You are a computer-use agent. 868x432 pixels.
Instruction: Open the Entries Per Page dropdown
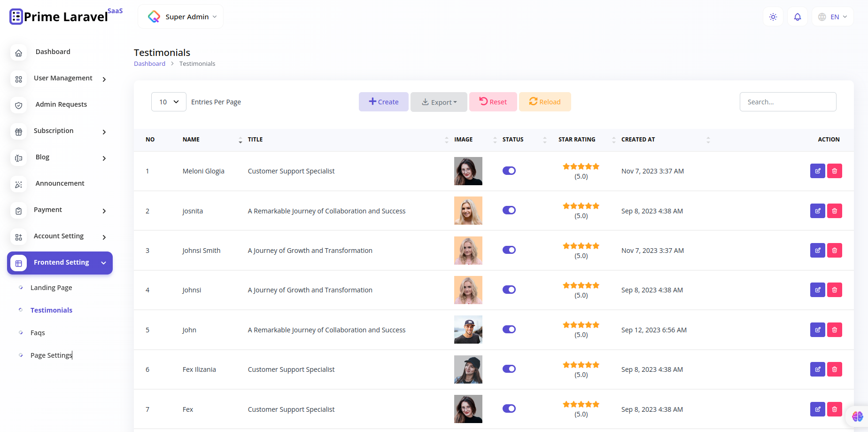[x=168, y=102]
